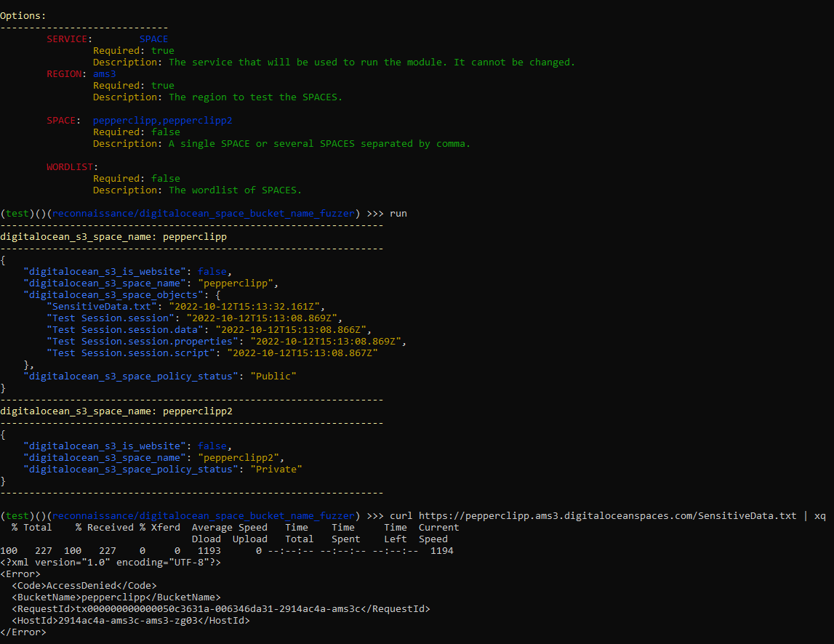Click the "Public" policy status value
Image resolution: width=834 pixels, height=644 pixels.
click(x=273, y=376)
